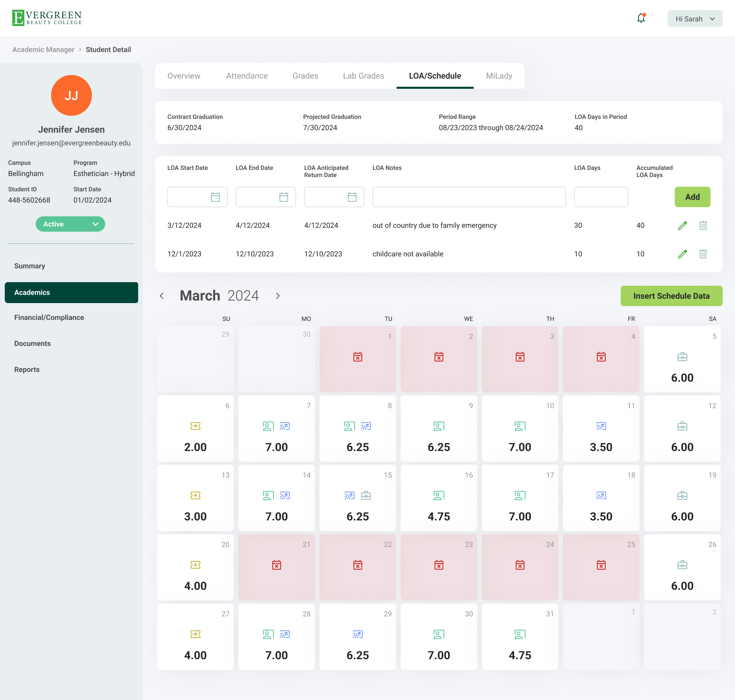Viewport: 735px width, 700px height.
Task: Click the briefcase icon on March 5
Action: [682, 357]
